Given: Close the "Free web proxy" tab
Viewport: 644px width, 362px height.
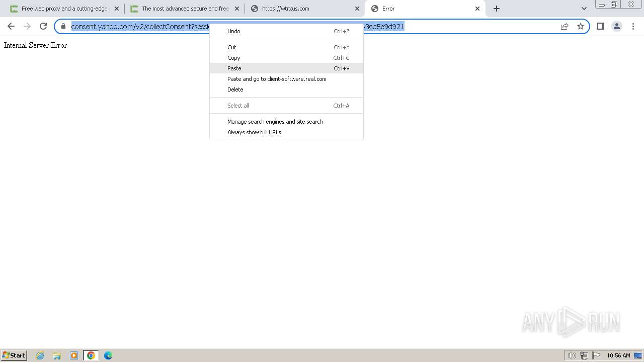Looking at the screenshot, I should [116, 9].
